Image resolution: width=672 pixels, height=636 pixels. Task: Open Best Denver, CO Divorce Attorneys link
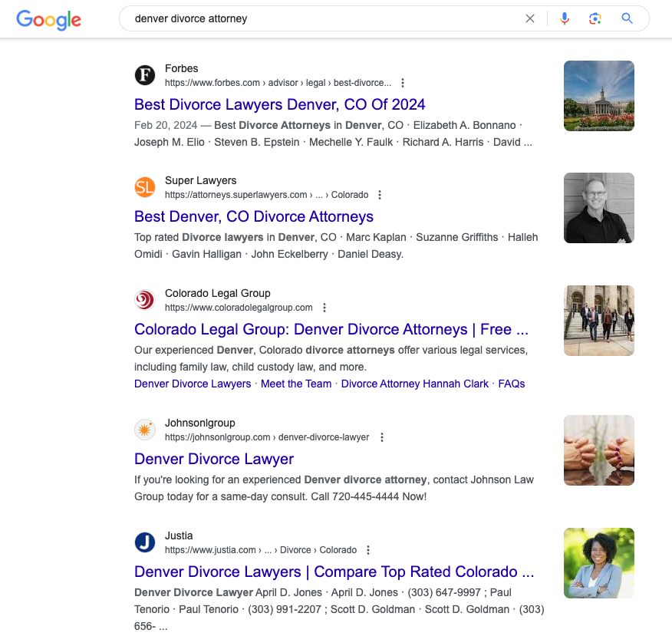coord(254,217)
